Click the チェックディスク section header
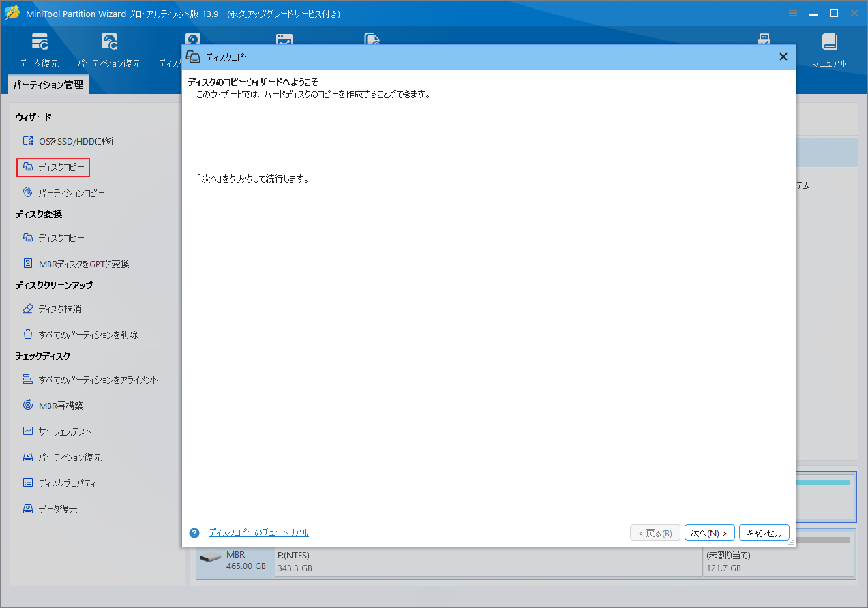Viewport: 868px width, 608px height. [42, 356]
